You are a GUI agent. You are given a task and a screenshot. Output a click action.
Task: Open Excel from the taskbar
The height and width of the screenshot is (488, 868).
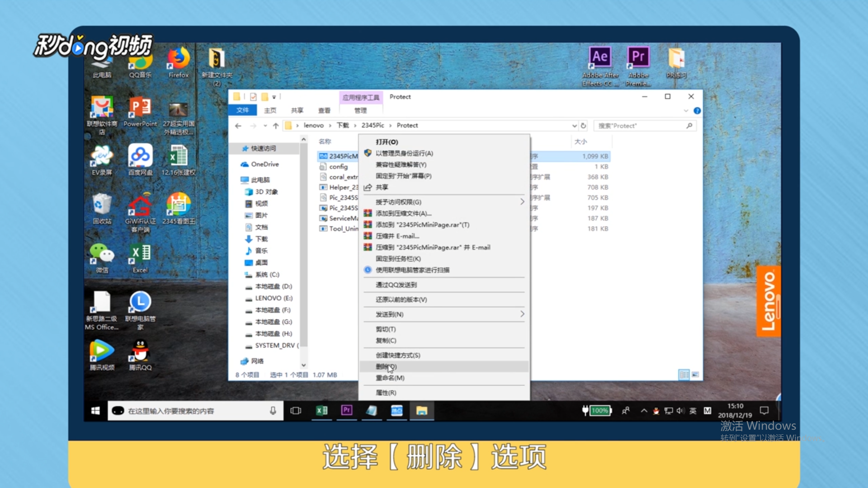321,410
